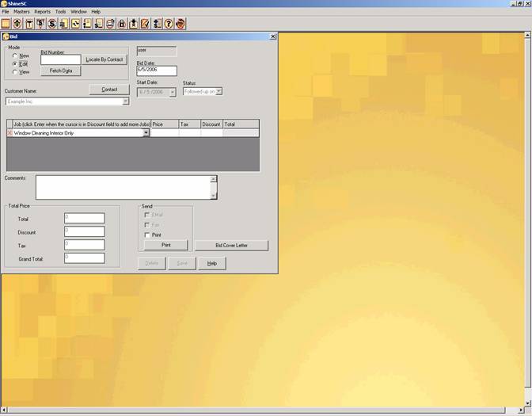532x416 pixels.
Task: Click the note with bullet points icon
Action: (x=87, y=24)
